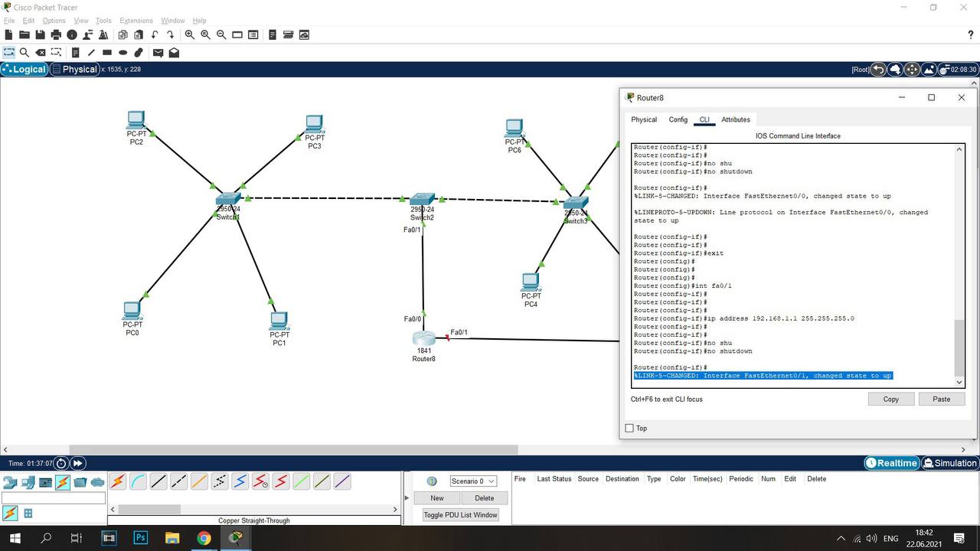This screenshot has height=551, width=980.
Task: Select the Network Devices category icon
Action: point(10,482)
